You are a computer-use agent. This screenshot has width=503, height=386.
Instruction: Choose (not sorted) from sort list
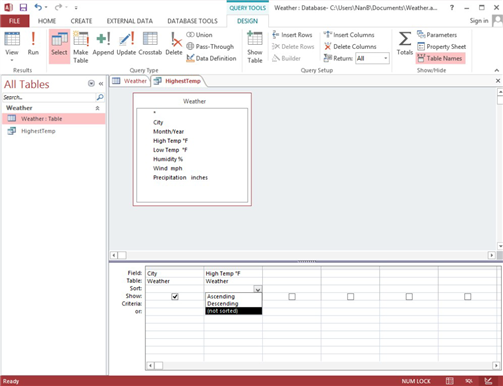(x=233, y=311)
